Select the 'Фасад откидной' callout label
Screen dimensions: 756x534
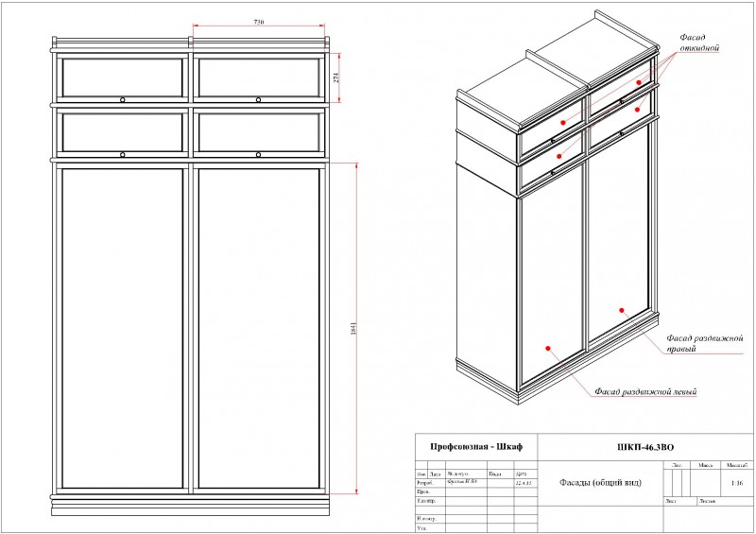699,43
